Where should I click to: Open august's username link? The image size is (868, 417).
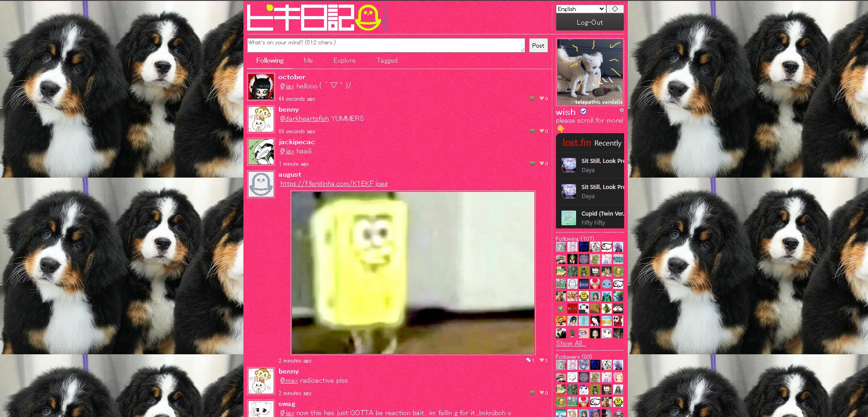click(x=290, y=174)
